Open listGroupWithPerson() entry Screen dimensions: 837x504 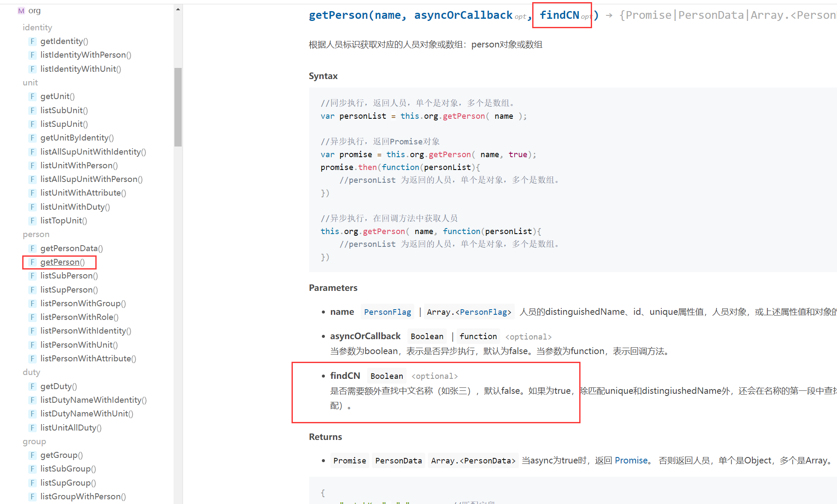[83, 497]
